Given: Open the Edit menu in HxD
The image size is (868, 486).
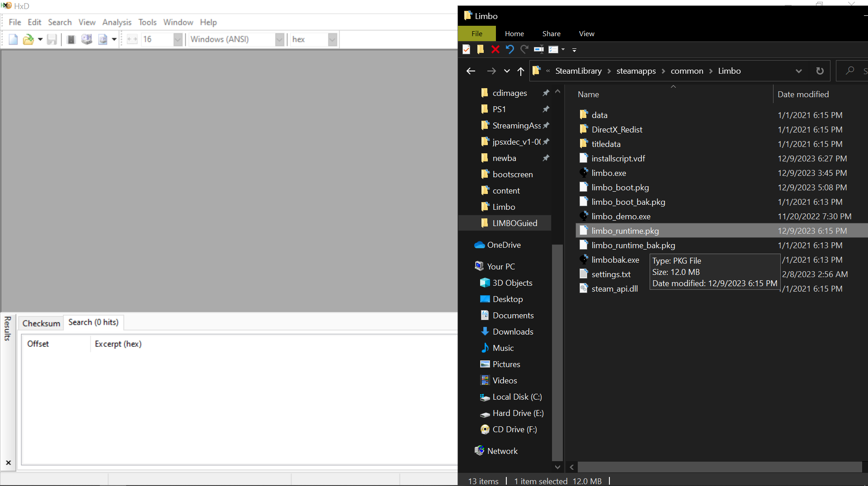Looking at the screenshot, I should (x=34, y=22).
